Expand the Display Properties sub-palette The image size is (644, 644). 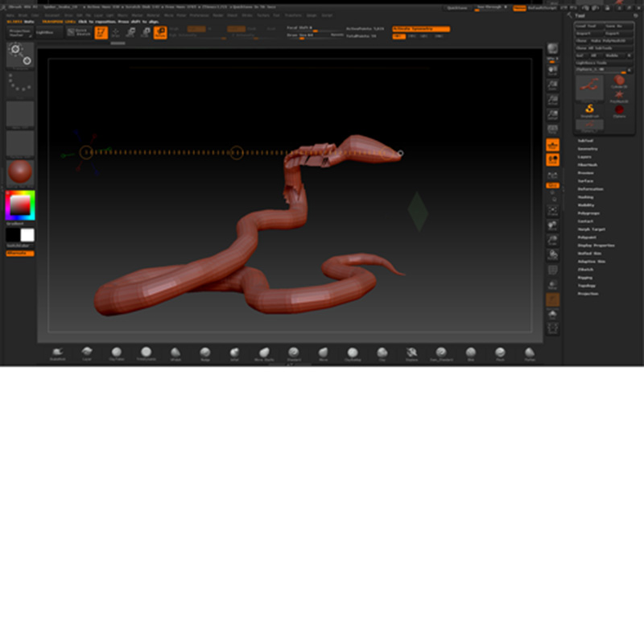597,246
